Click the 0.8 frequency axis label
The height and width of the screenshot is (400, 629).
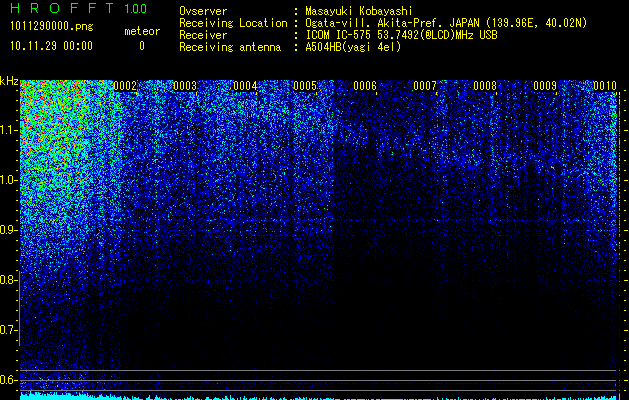8,280
